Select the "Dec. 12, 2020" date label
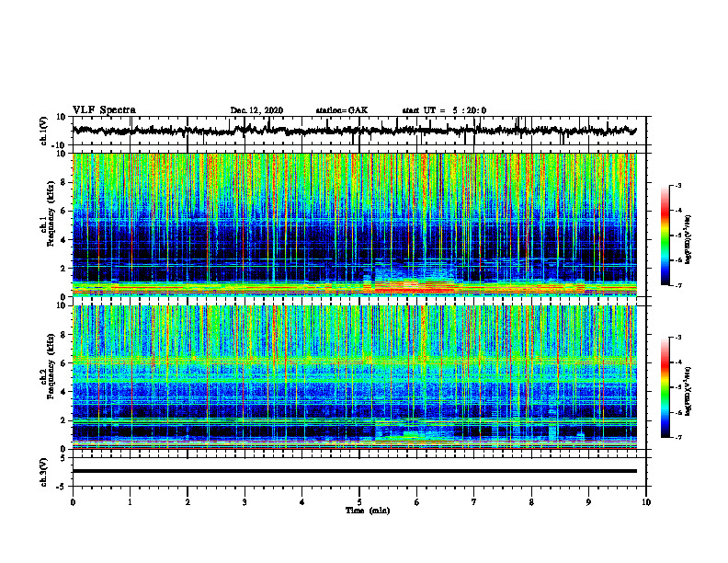728x563 pixels. coord(256,110)
